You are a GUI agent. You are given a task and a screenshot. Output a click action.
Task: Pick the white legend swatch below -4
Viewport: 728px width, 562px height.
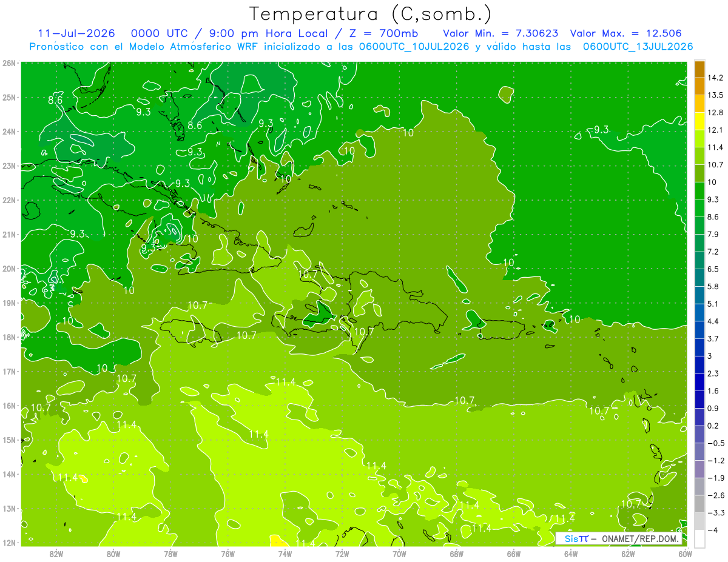point(699,538)
